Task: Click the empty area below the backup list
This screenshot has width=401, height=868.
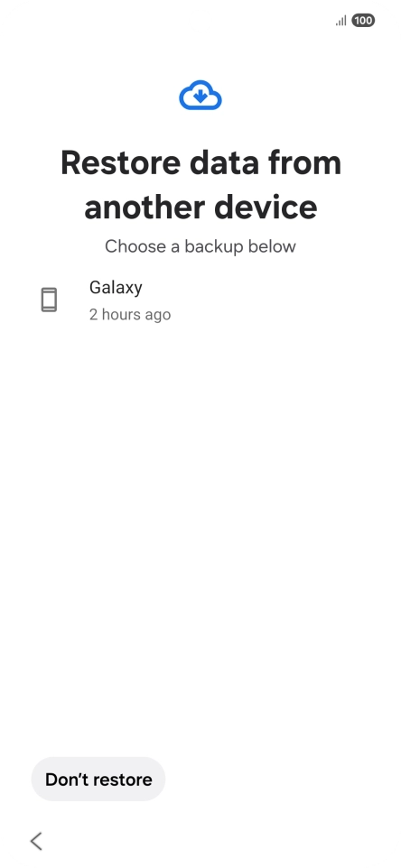Action: coord(200,526)
